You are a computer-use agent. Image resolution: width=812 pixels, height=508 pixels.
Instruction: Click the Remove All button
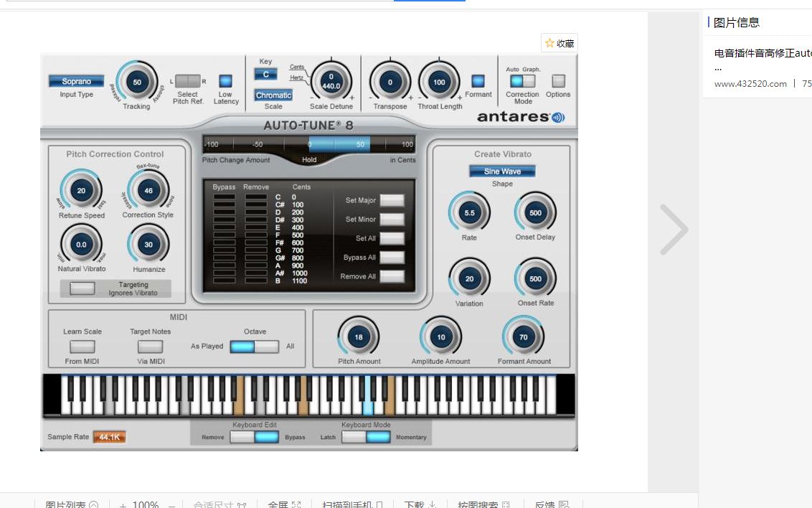(x=392, y=276)
